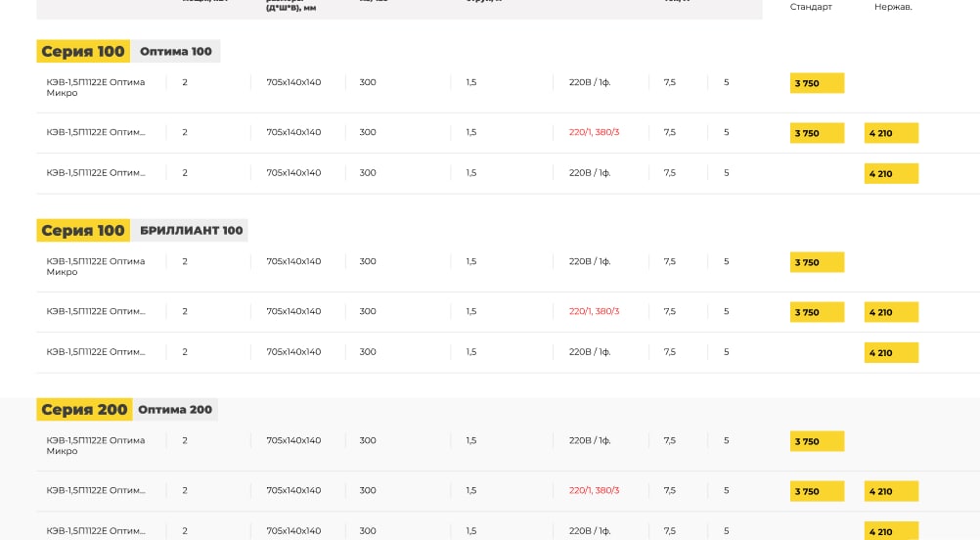
Task: Click red 220/1, 380/3 voltage under БРИЛЛИАНТ 100
Action: (594, 311)
